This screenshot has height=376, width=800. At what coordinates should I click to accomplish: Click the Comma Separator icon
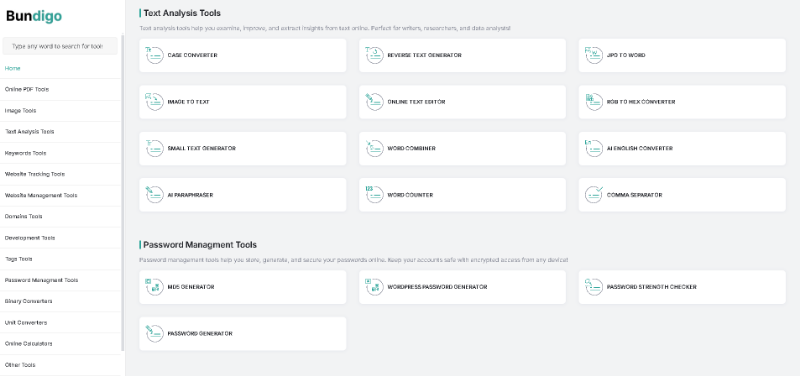point(594,195)
